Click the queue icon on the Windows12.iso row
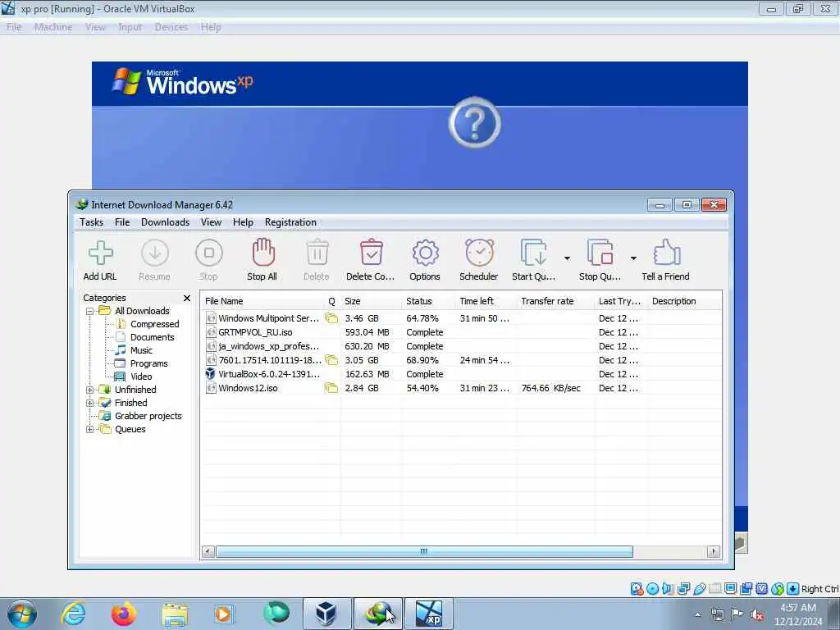 pos(331,388)
